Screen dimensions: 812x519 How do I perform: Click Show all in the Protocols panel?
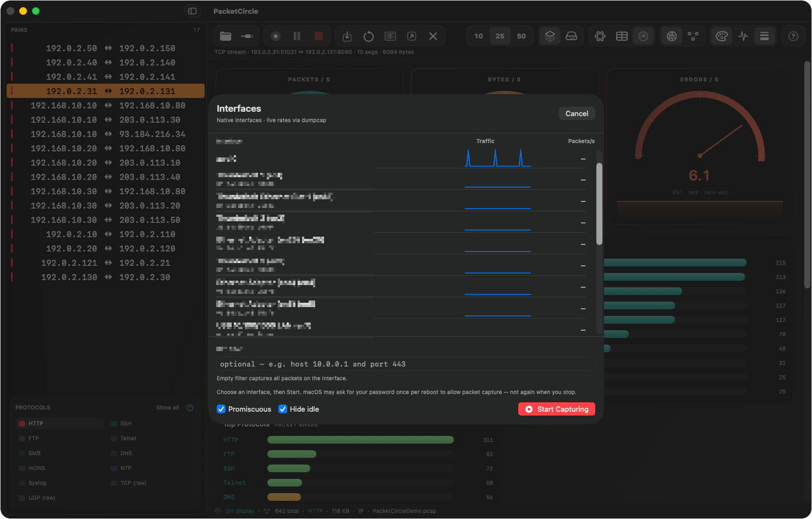click(x=167, y=408)
